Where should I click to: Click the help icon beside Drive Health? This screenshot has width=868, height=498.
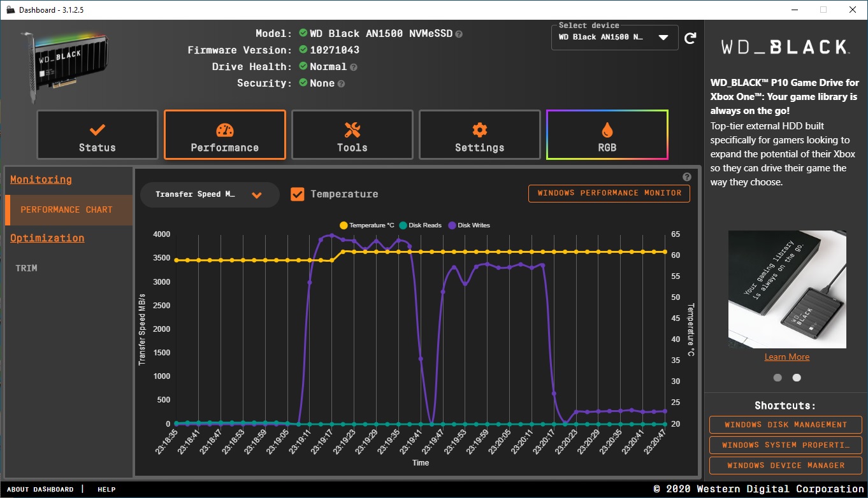tap(354, 67)
